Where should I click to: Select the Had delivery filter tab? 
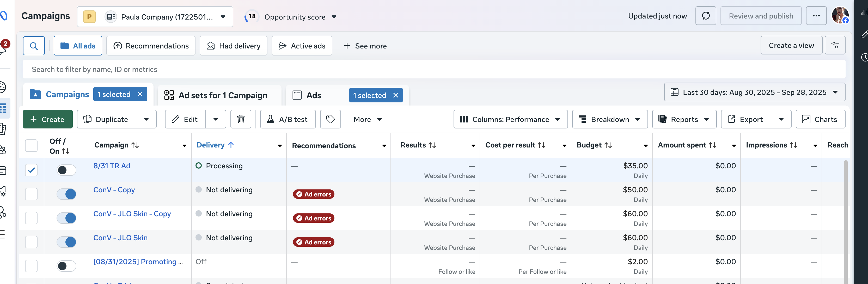coord(234,46)
